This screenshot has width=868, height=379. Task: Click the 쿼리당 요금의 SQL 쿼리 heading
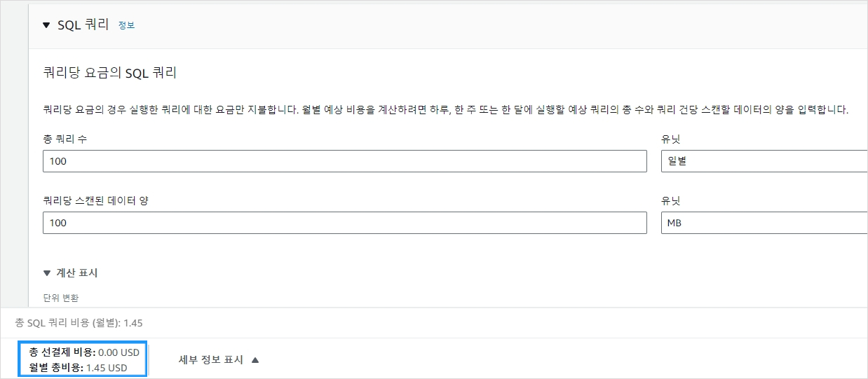pyautogui.click(x=109, y=73)
